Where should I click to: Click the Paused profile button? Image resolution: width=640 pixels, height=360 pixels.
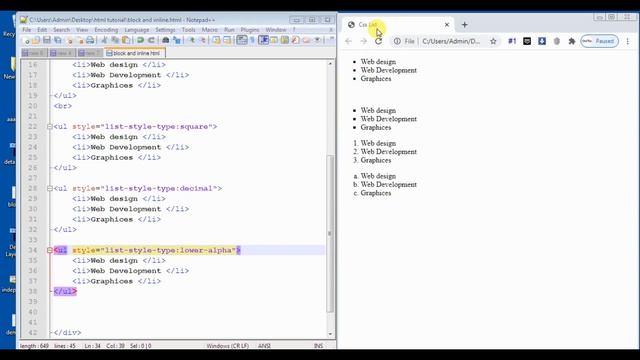[600, 41]
